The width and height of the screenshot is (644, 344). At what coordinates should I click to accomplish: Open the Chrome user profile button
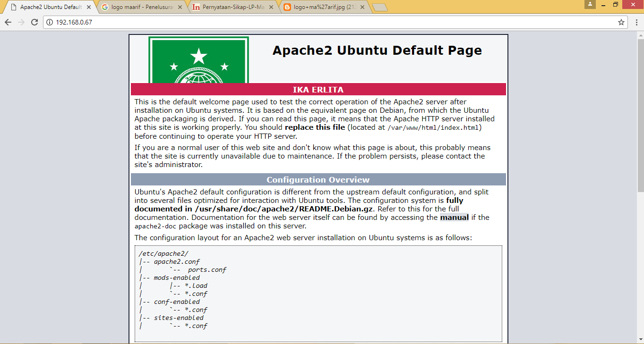(590, 4)
